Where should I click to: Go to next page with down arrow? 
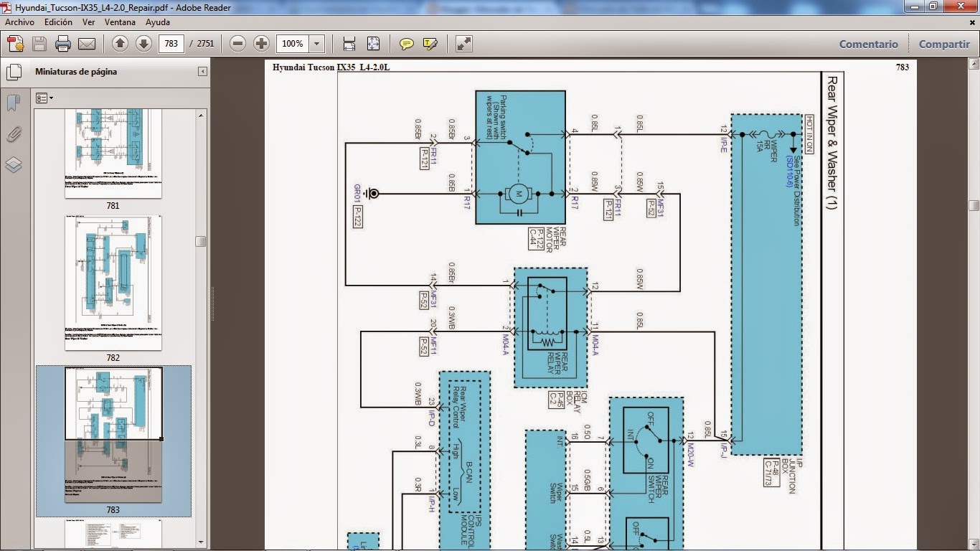[x=143, y=44]
